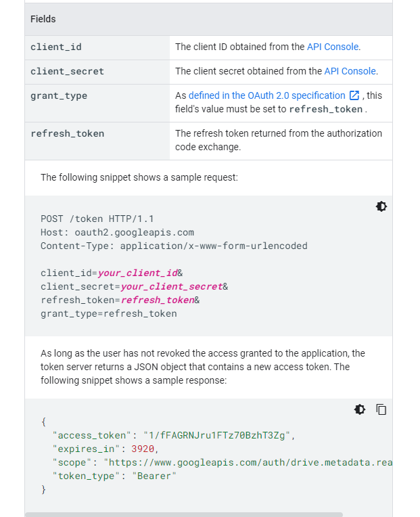The height and width of the screenshot is (517, 420).
Task: Click the client_id field name cell
Action: click(x=56, y=47)
